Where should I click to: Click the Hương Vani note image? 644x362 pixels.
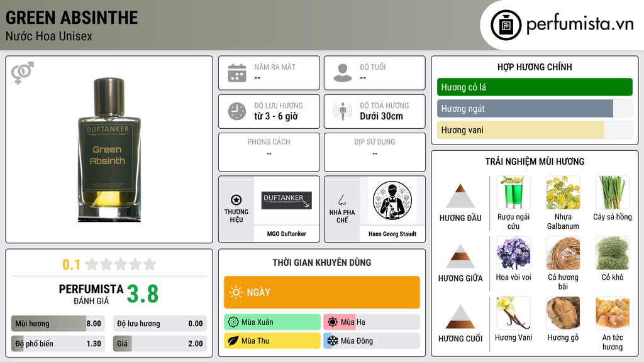pyautogui.click(x=513, y=313)
